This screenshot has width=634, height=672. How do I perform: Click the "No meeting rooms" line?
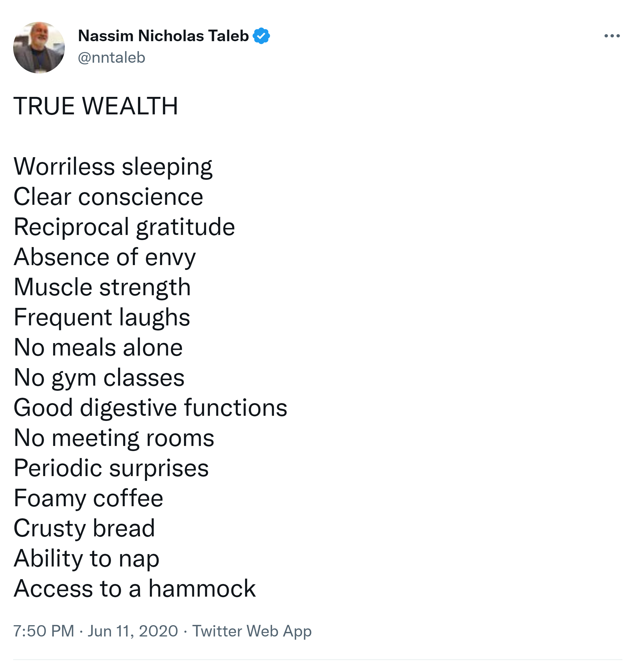pos(114,438)
